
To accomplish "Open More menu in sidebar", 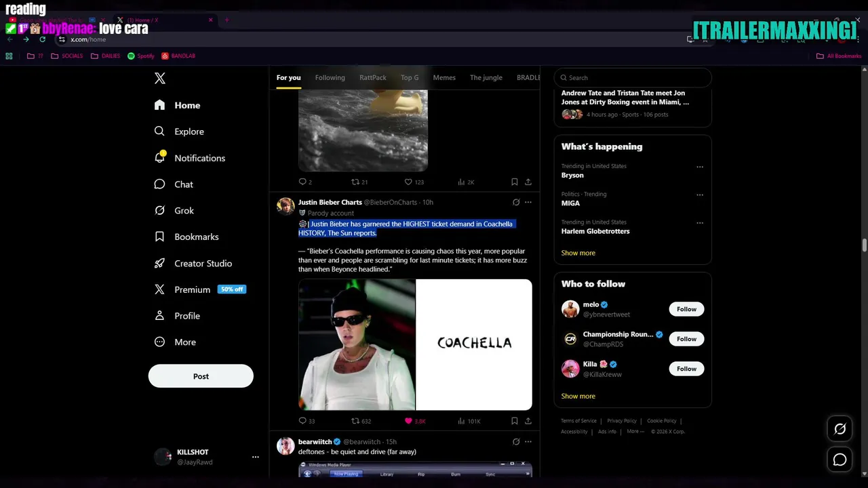I will (x=175, y=342).
